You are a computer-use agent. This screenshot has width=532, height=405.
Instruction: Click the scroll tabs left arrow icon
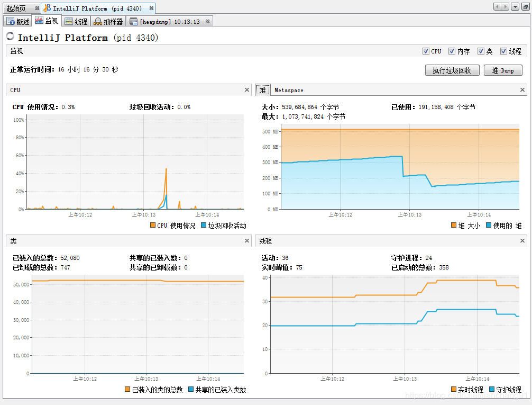tap(497, 7)
